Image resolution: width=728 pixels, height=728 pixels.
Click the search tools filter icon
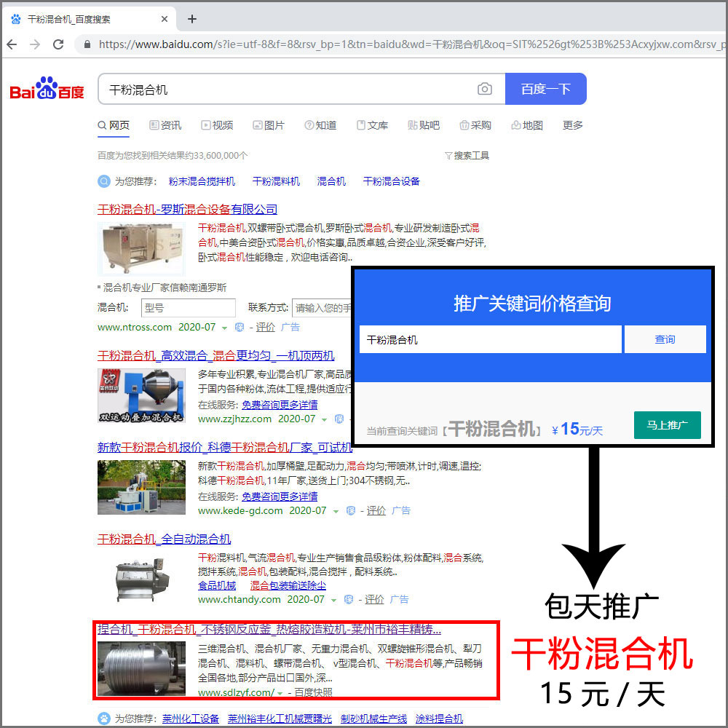point(448,156)
